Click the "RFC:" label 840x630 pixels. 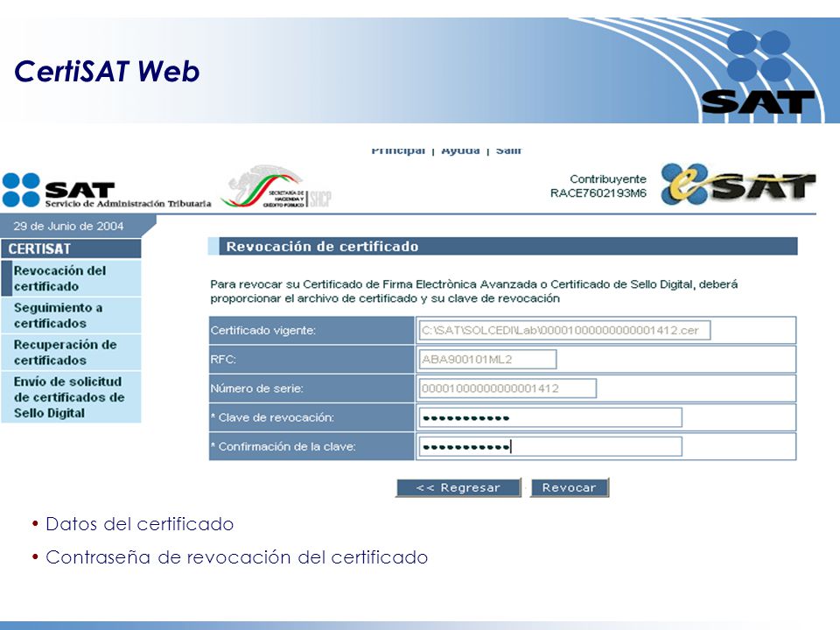coord(223,360)
